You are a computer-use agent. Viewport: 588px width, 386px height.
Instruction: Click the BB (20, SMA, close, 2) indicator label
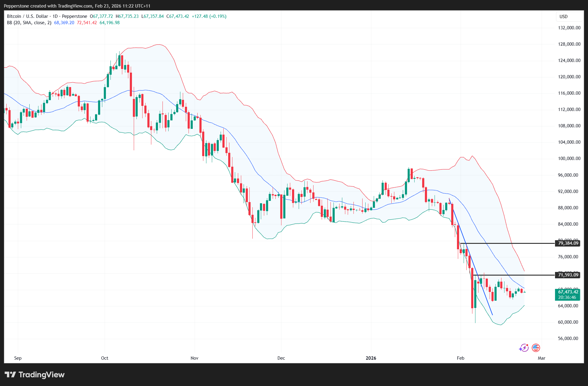[x=29, y=23]
